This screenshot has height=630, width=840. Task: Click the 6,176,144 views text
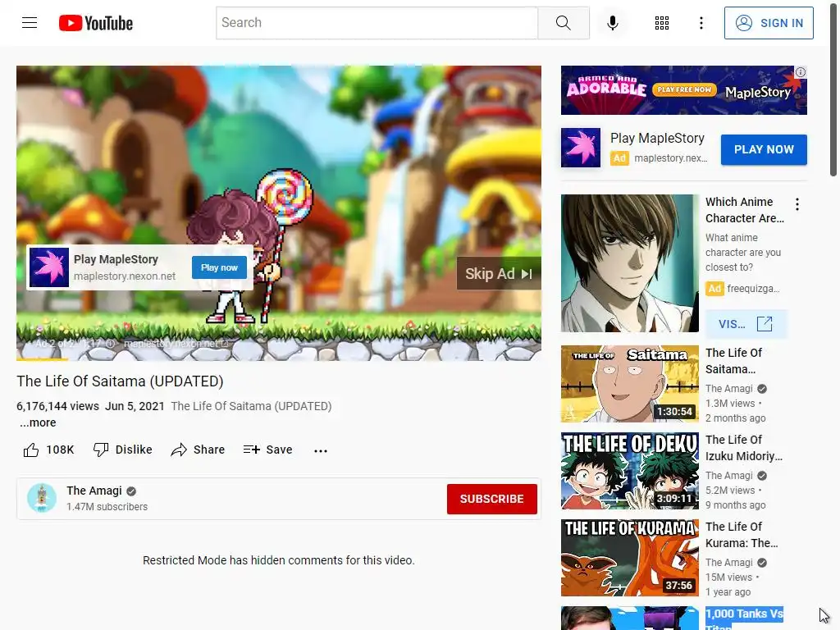(58, 406)
